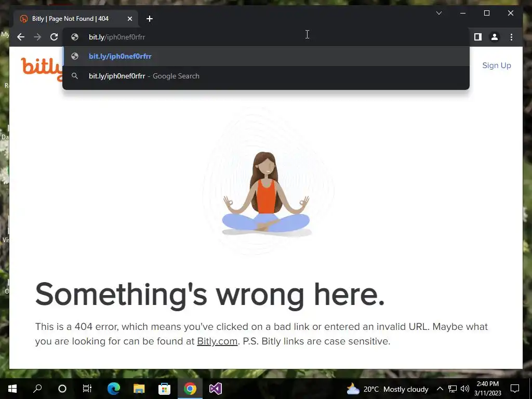Click the browser forward arrow

[x=37, y=37]
